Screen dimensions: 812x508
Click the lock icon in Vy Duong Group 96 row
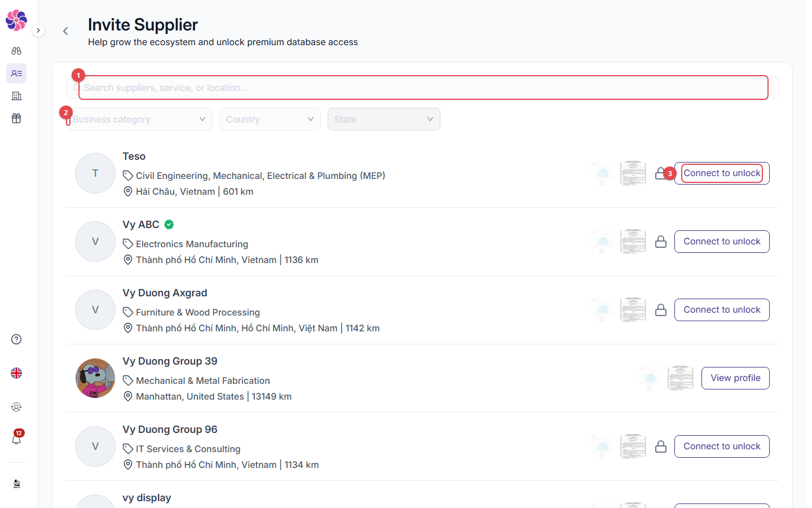pyautogui.click(x=661, y=446)
